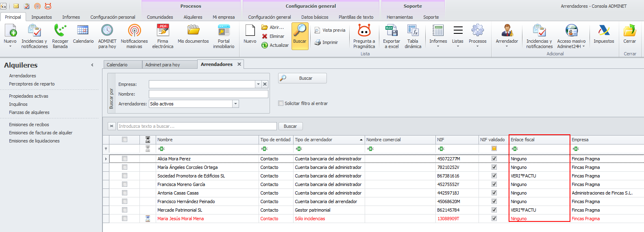Click the Recoger llamada phone icon

pyautogui.click(x=60, y=31)
